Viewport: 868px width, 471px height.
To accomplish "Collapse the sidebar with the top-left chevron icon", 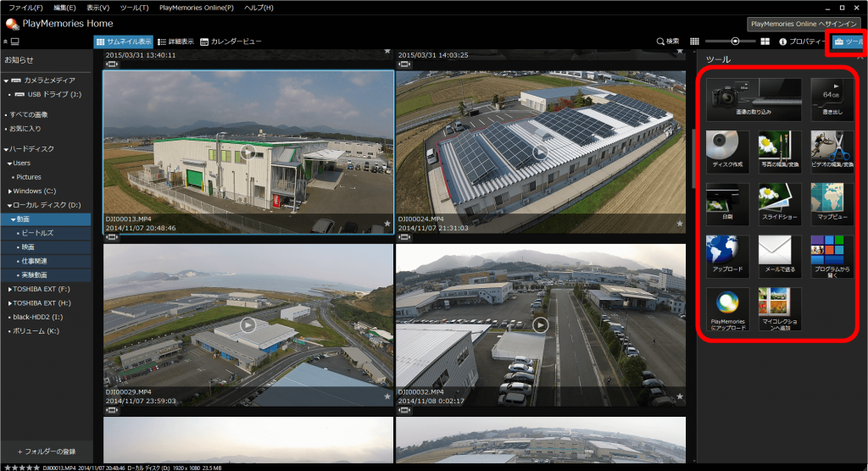I will tap(6, 42).
